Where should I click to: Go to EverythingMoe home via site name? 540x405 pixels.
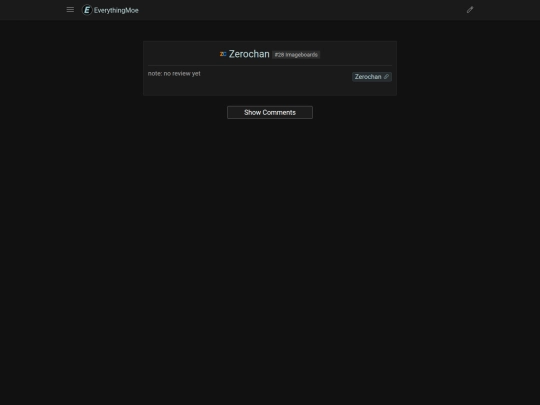click(x=116, y=10)
